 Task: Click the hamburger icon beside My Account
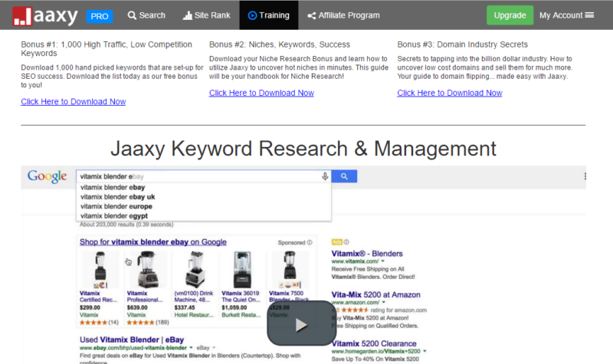589,15
